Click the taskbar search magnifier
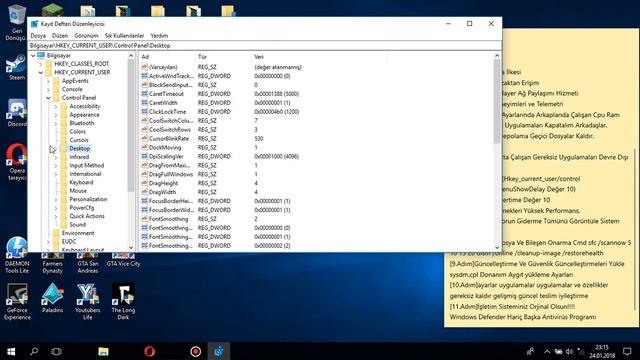This screenshot has width=640, height=360. pos(34,351)
